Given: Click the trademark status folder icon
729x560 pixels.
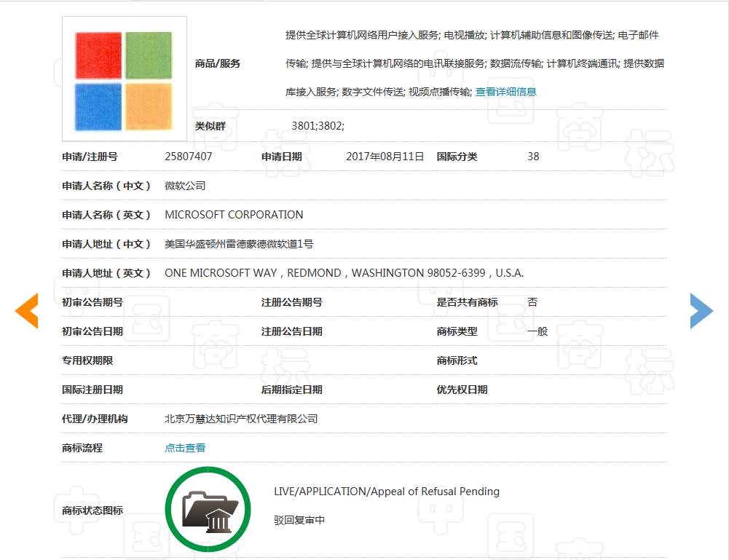Looking at the screenshot, I should pyautogui.click(x=207, y=510).
